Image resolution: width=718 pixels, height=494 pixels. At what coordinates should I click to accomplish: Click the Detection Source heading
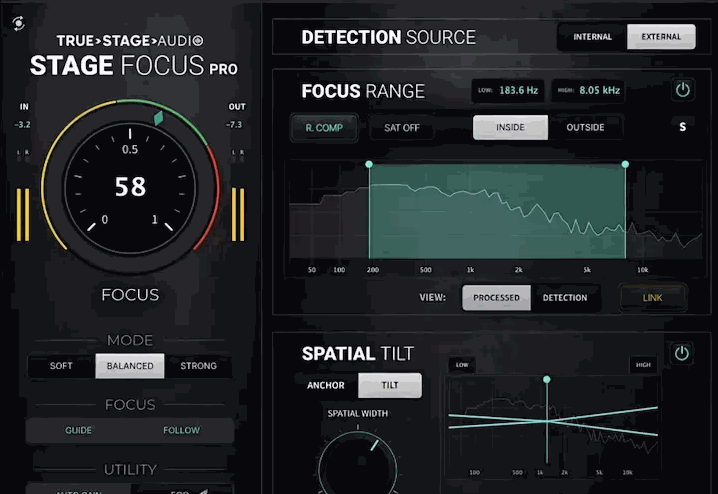click(x=388, y=38)
